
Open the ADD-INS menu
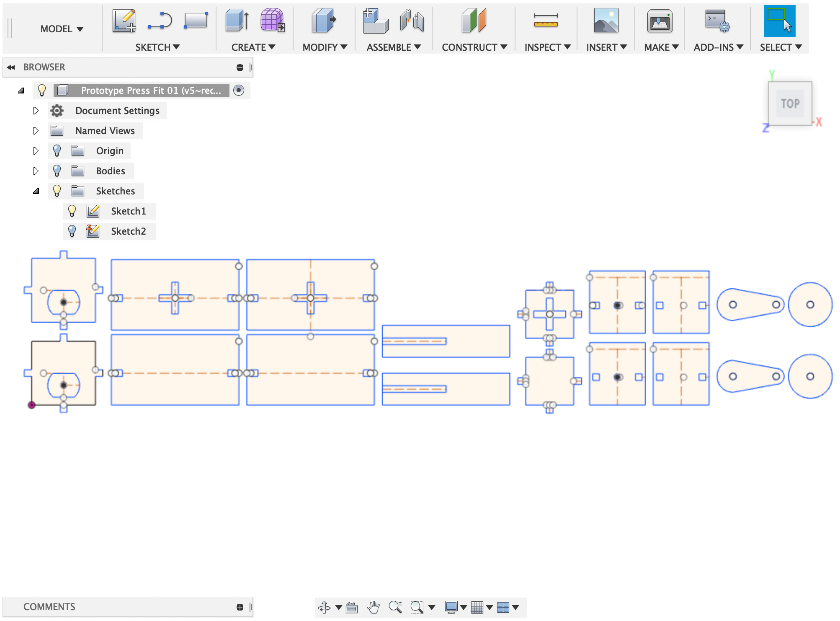(718, 47)
